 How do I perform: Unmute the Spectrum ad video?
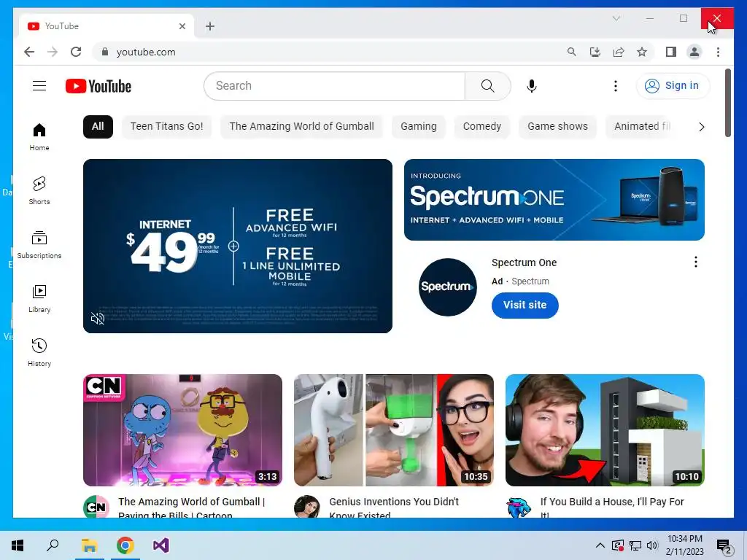pyautogui.click(x=98, y=319)
